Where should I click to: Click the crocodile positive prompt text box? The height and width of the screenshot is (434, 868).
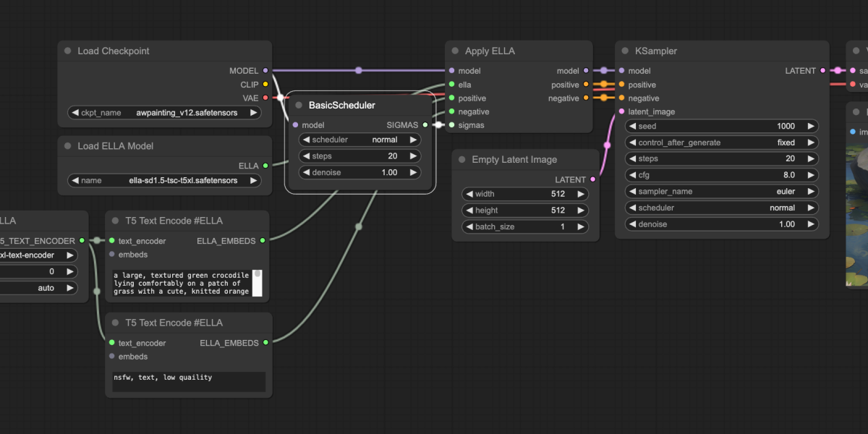[181, 284]
